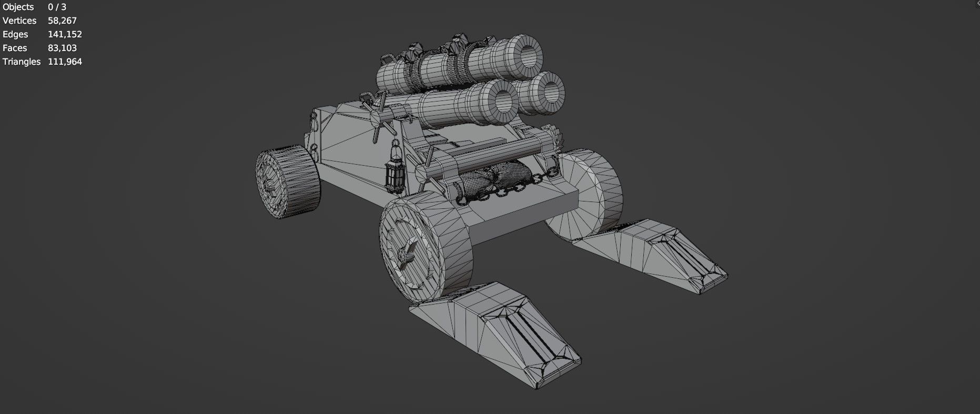
Task: Click the 'Faces' statistics label
Action: [x=15, y=48]
